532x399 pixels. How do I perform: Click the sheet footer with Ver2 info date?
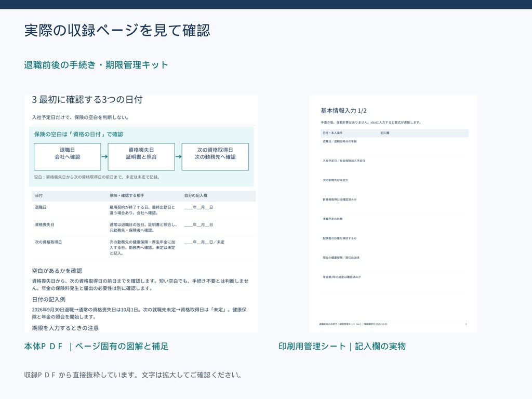point(353,324)
